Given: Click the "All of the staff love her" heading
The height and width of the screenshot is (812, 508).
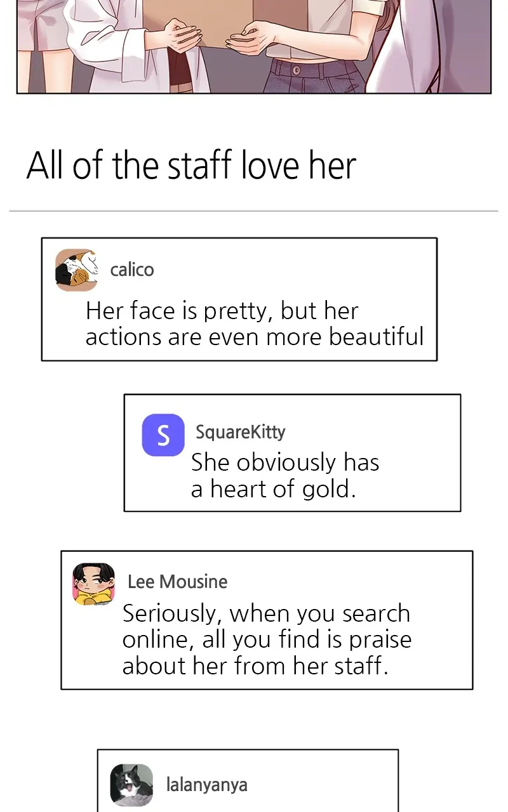Looking at the screenshot, I should click(x=191, y=166).
